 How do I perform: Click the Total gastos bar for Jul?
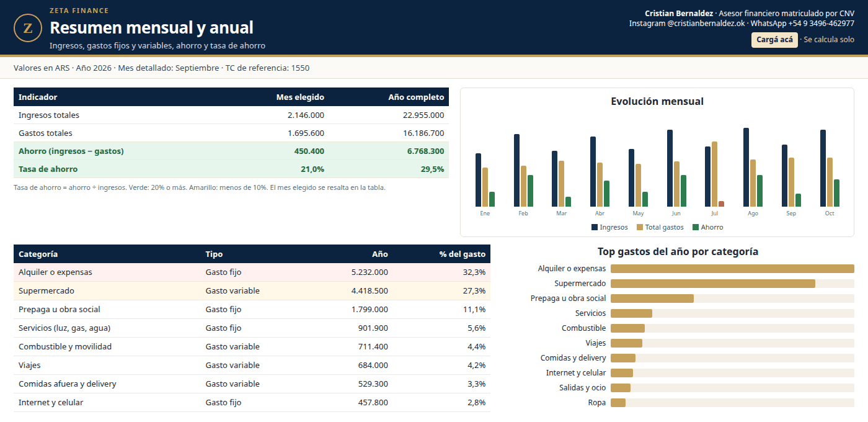point(714,174)
